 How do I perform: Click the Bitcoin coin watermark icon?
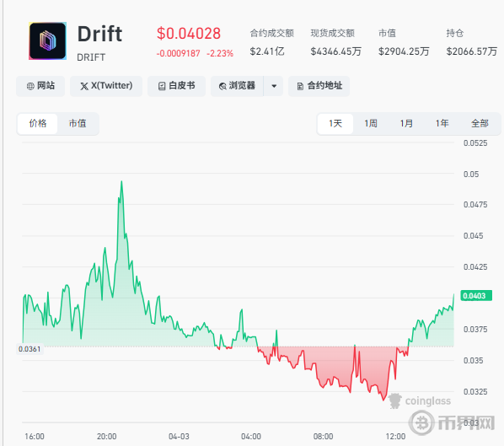421,422
